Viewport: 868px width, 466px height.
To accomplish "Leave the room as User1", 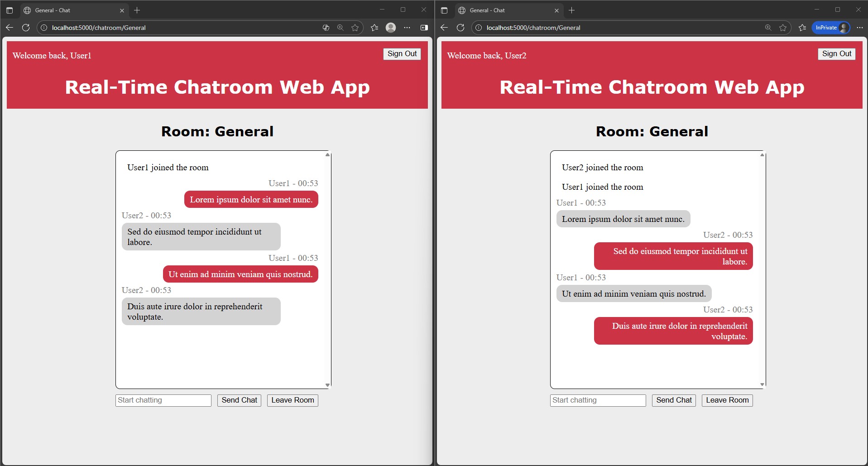I will pos(293,400).
